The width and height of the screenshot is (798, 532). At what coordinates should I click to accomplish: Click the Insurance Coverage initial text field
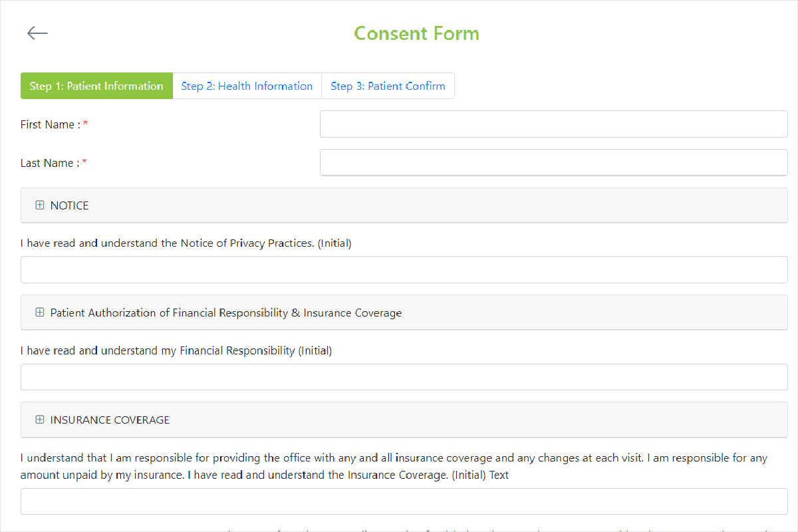(x=404, y=501)
